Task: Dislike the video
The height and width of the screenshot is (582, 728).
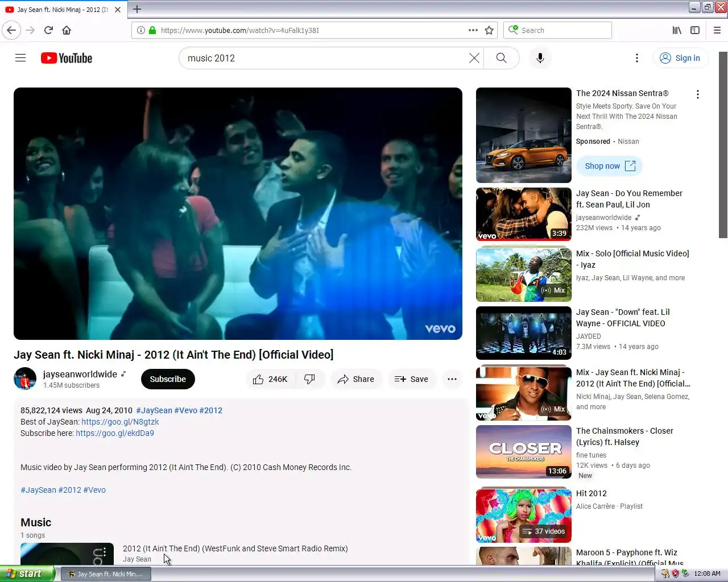Action: coord(310,379)
